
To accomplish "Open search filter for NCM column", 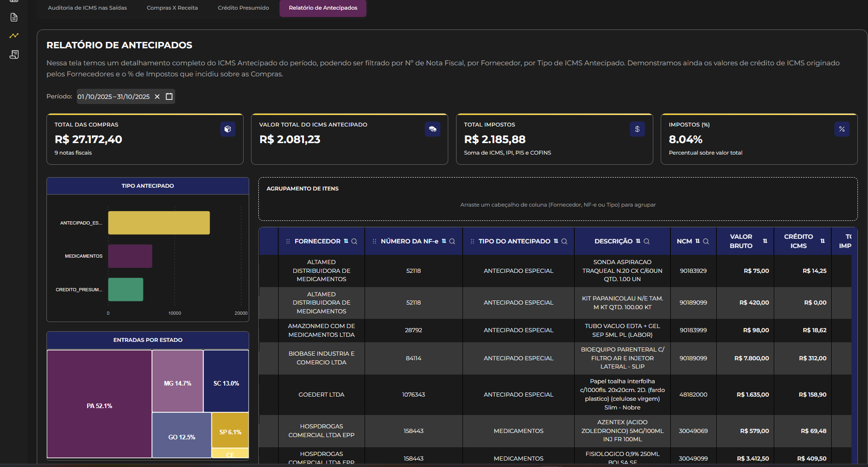I will click(706, 242).
